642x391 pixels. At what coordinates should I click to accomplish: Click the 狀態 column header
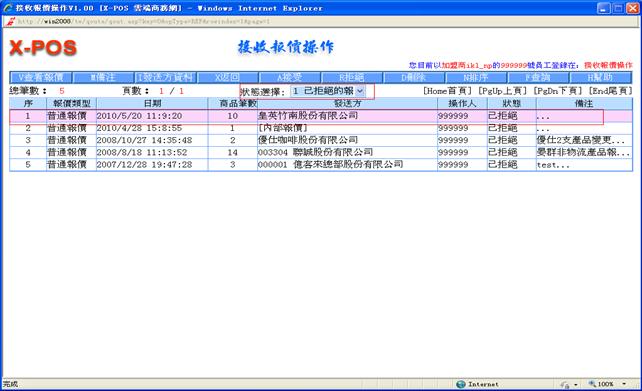click(511, 104)
